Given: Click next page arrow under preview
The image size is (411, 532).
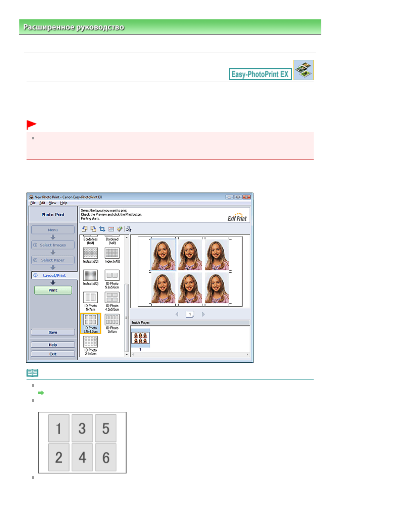Looking at the screenshot, I should (203, 314).
